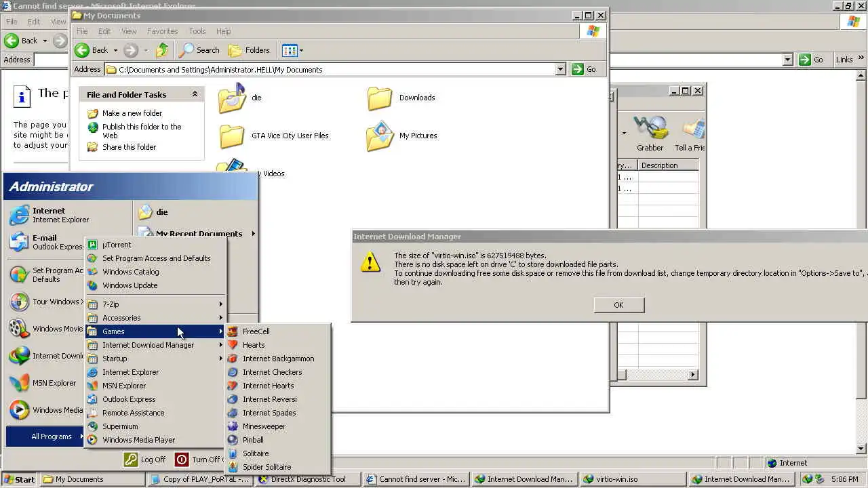Open Internet Explorer from Start menu pinned list
Image resolution: width=868 pixels, height=488 pixels.
[68, 215]
